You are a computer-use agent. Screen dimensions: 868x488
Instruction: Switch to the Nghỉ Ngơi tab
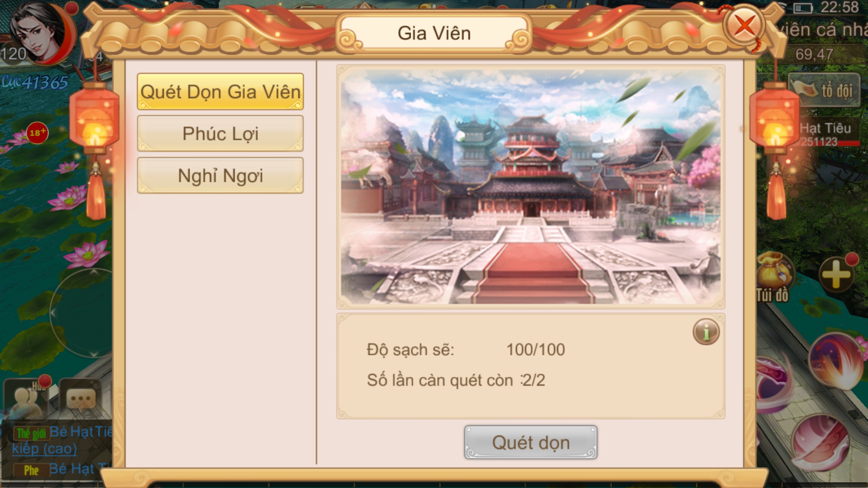point(220,175)
